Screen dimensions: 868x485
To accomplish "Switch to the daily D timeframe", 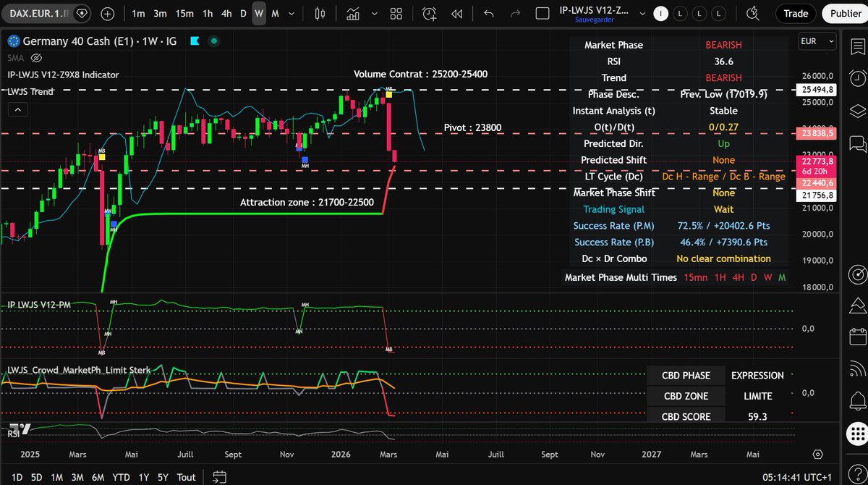I will (x=244, y=13).
